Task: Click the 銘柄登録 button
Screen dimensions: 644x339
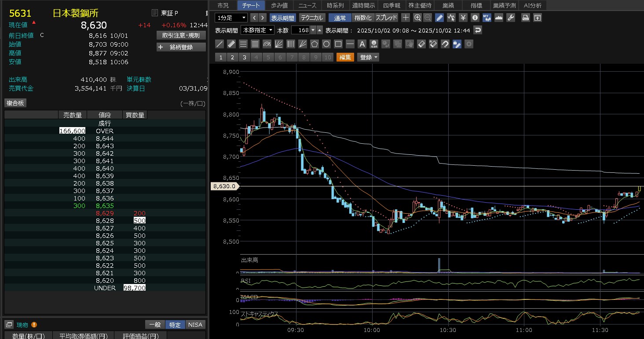Action: coord(181,47)
